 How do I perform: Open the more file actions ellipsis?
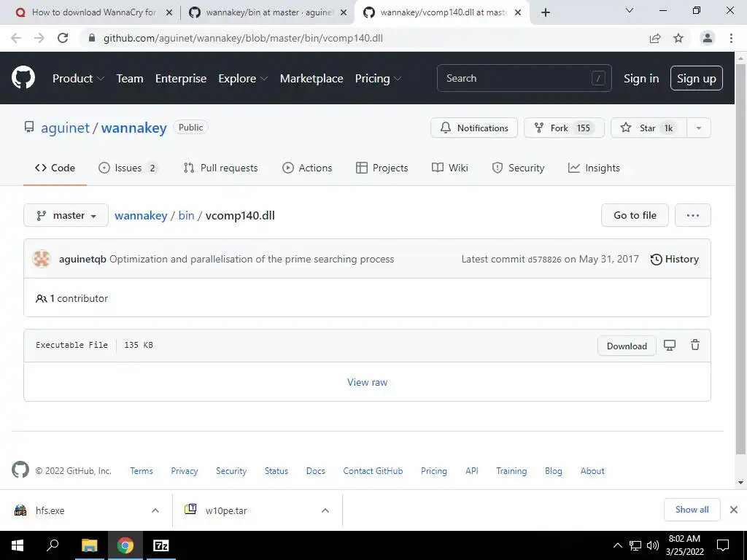pyautogui.click(x=693, y=215)
